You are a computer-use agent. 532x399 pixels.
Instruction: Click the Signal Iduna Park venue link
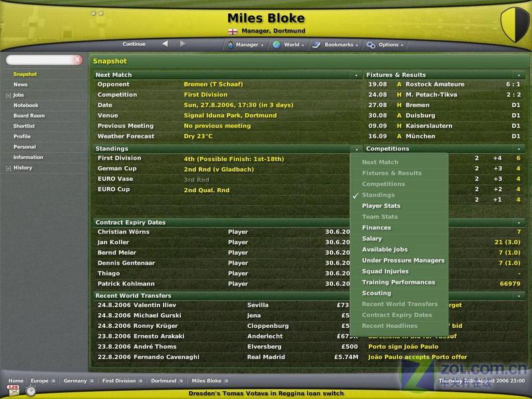coord(230,115)
